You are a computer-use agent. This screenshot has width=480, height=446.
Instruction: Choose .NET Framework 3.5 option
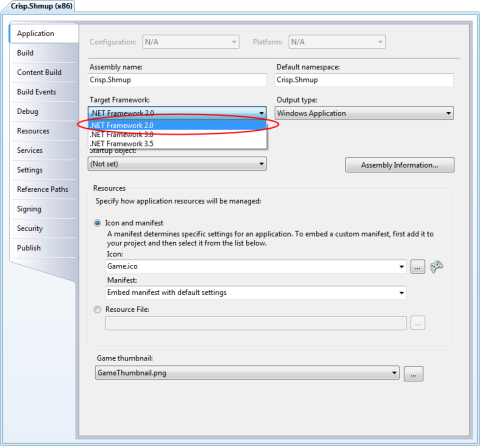coord(177,144)
